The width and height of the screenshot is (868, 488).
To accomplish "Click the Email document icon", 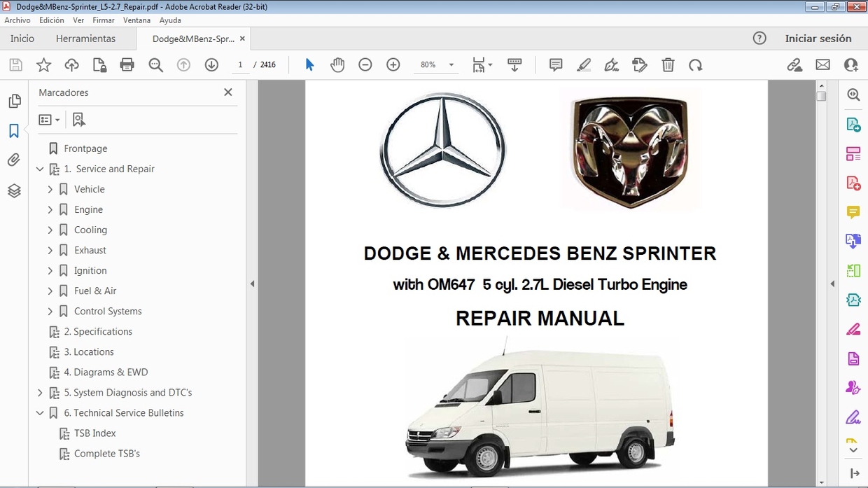I will pos(822,64).
